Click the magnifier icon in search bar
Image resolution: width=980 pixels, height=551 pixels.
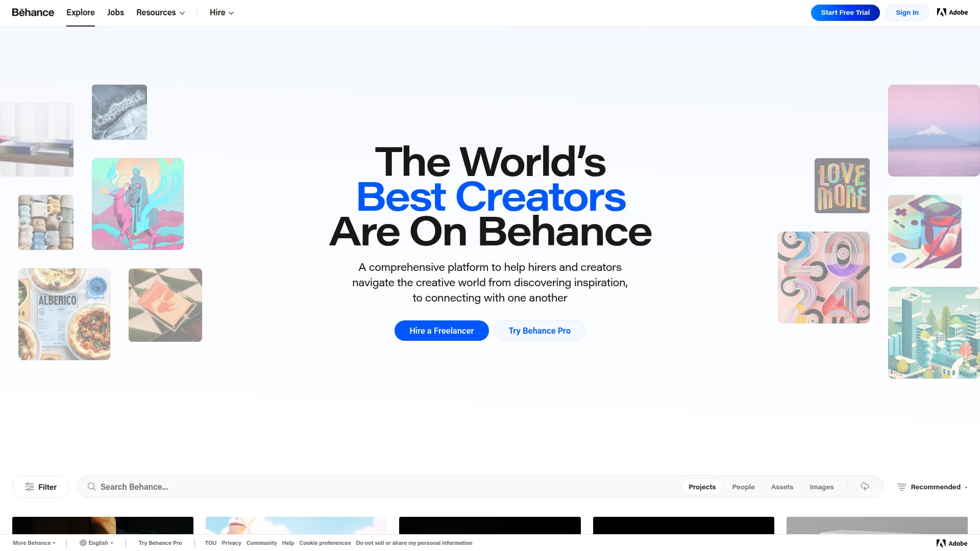coord(91,487)
